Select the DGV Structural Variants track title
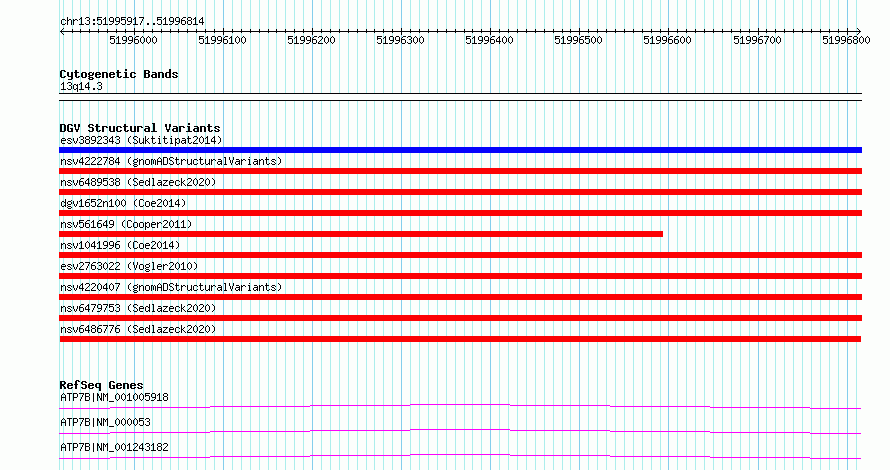Screen dimensions: 890x470 pos(140,128)
